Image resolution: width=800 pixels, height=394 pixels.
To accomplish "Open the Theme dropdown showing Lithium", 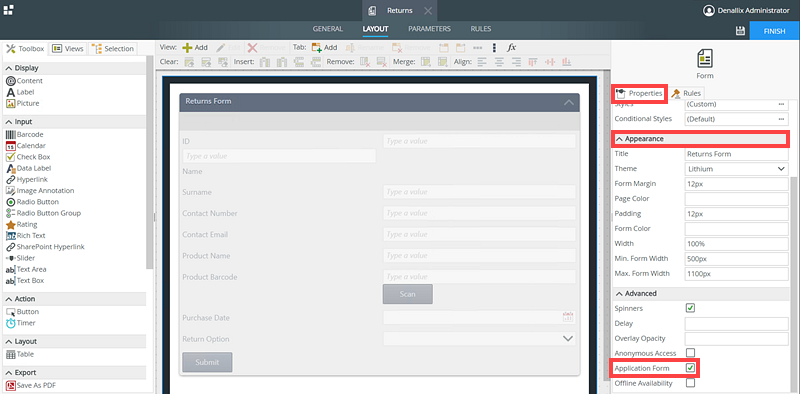I will (x=737, y=168).
